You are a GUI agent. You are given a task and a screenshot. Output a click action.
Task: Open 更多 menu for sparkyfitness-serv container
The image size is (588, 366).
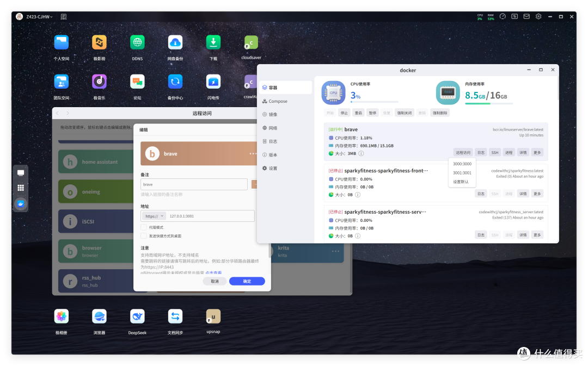[x=537, y=235]
